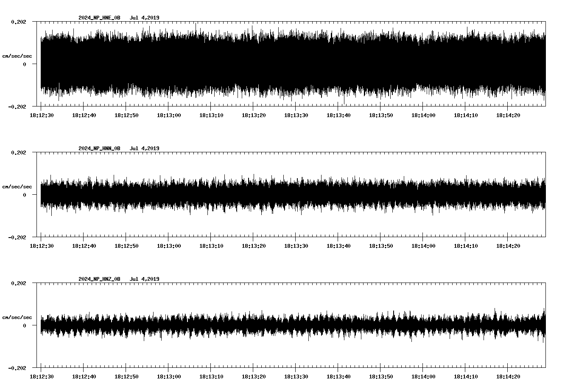Click the HNE acceleration waveform trace

(293, 64)
